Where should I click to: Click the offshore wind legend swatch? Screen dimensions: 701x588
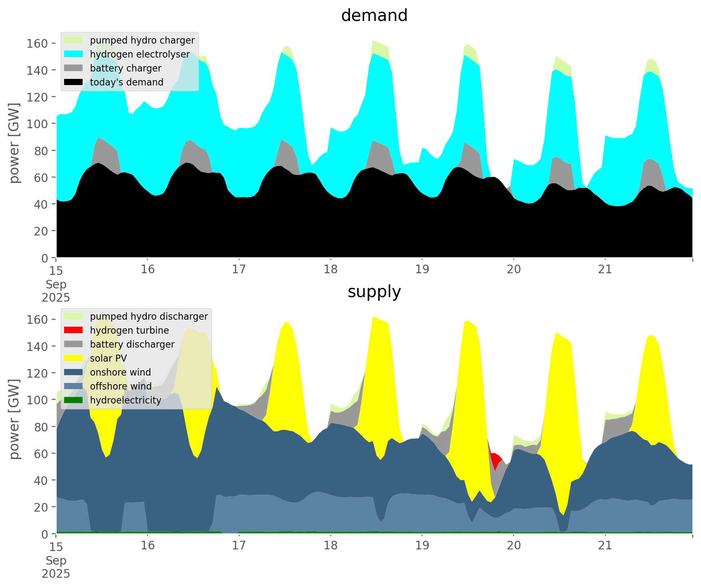coord(74,386)
